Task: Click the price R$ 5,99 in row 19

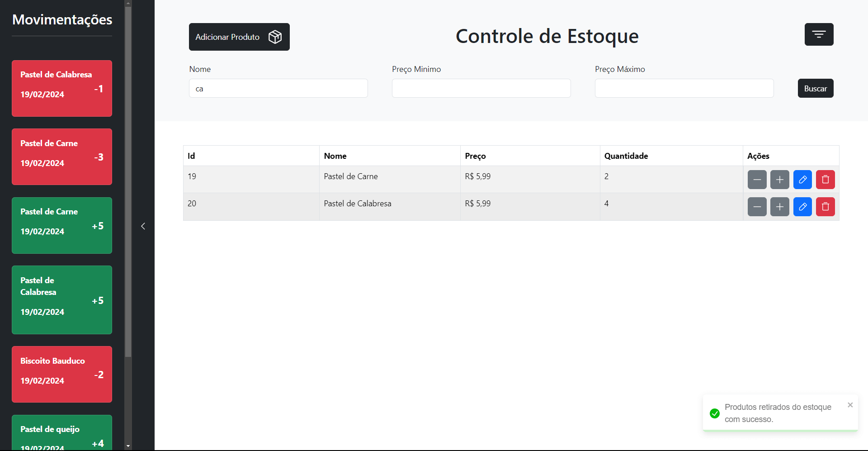Action: click(x=478, y=176)
